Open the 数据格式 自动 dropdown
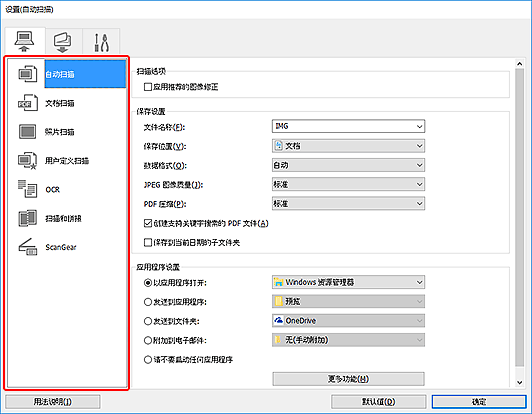 348,165
